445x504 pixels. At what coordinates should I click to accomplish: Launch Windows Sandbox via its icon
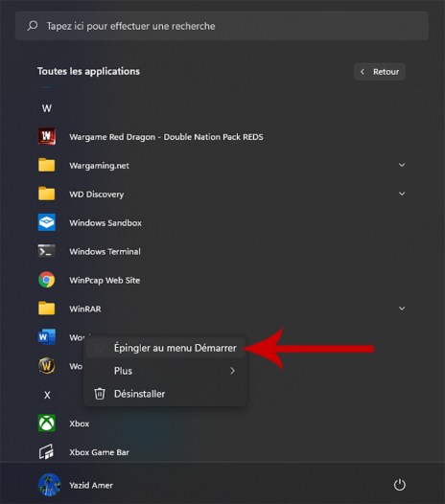click(x=47, y=222)
